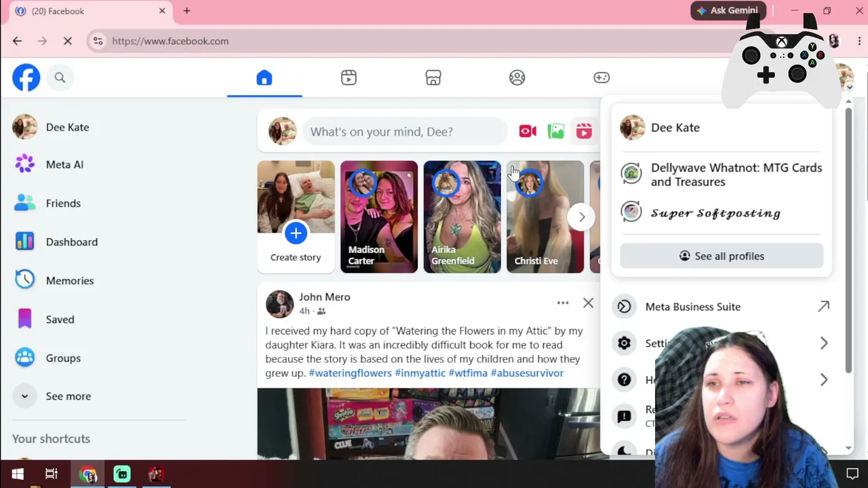Open the Marketplace tab
868x488 pixels.
tap(433, 78)
